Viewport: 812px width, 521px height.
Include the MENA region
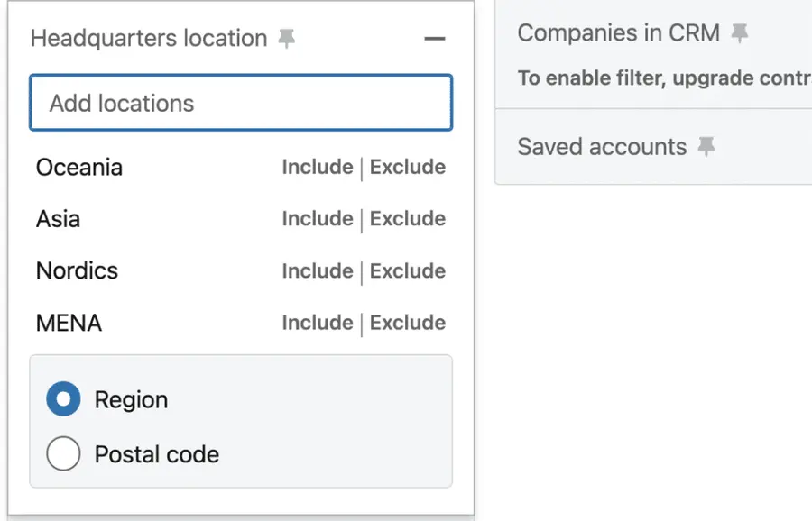[x=318, y=323]
